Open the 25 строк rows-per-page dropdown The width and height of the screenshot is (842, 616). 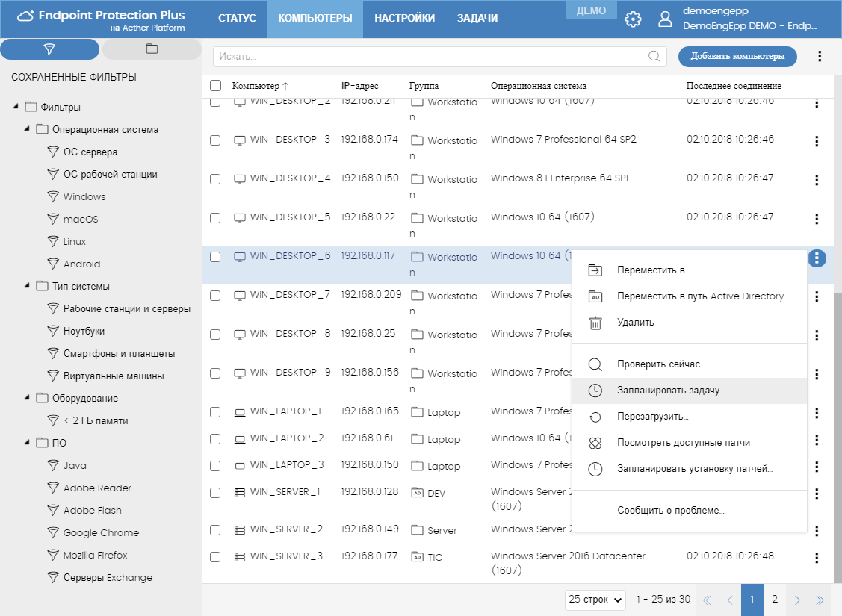coord(595,599)
